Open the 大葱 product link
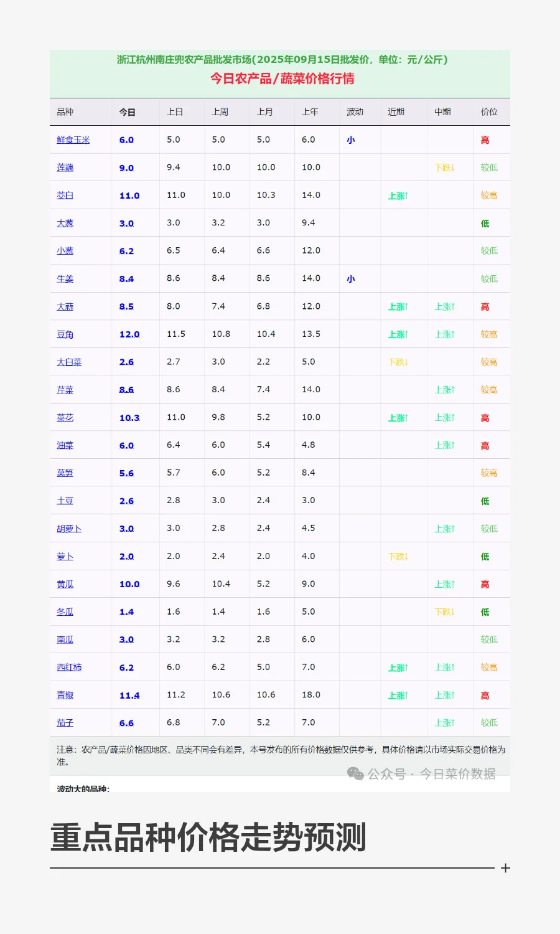560x934 pixels. click(x=65, y=223)
